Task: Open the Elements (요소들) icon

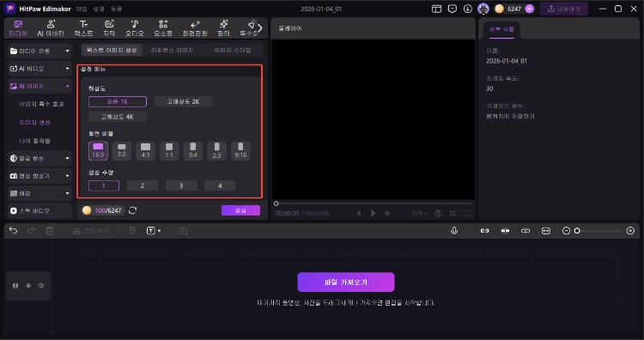Action: pyautogui.click(x=163, y=28)
